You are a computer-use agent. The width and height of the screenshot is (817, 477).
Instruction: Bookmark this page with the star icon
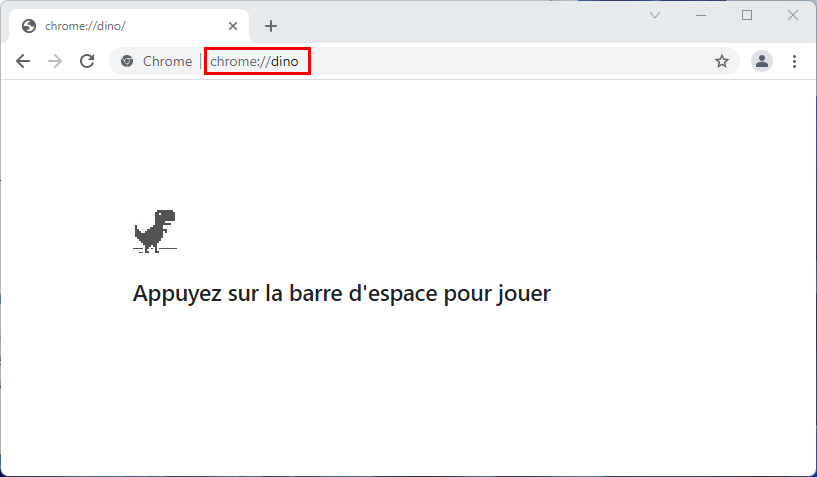click(722, 62)
